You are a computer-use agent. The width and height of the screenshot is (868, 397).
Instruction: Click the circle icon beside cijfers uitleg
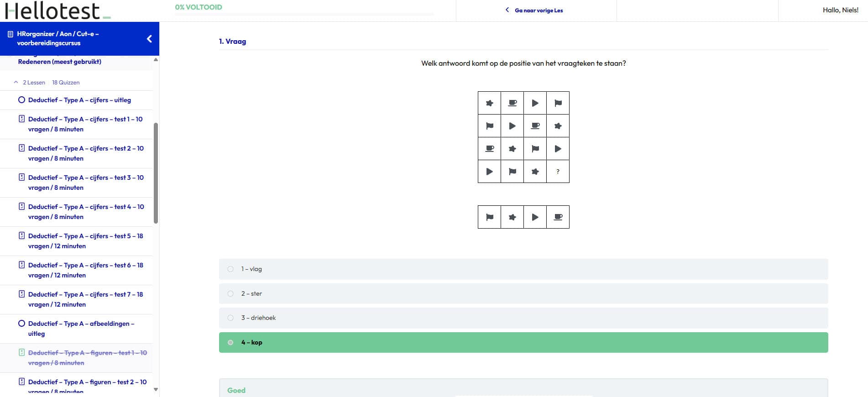tap(21, 100)
